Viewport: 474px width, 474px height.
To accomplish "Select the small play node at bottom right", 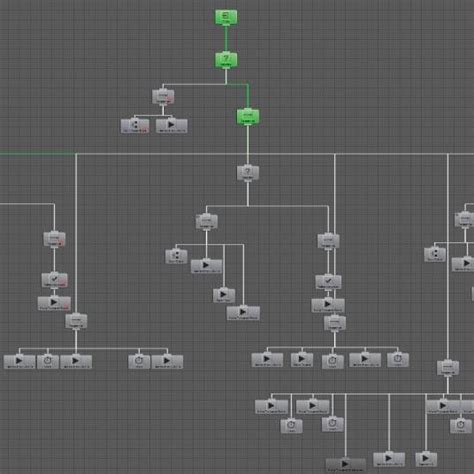I will [x=426, y=459].
